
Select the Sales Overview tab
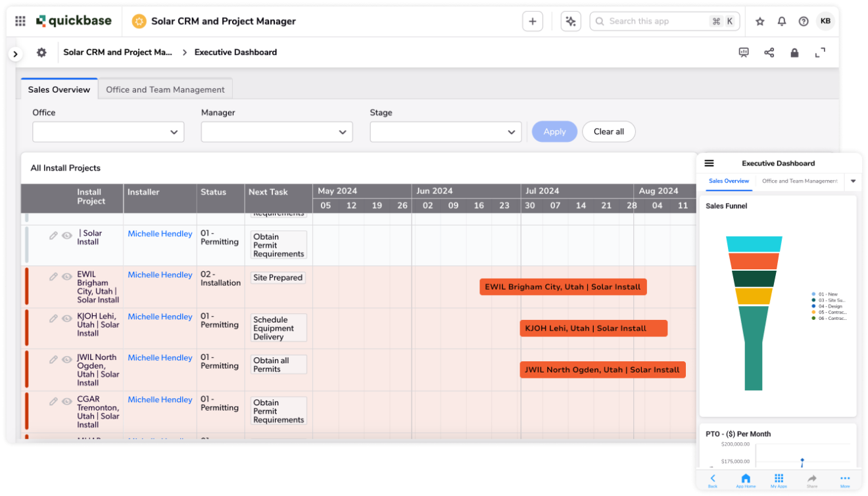coord(59,89)
